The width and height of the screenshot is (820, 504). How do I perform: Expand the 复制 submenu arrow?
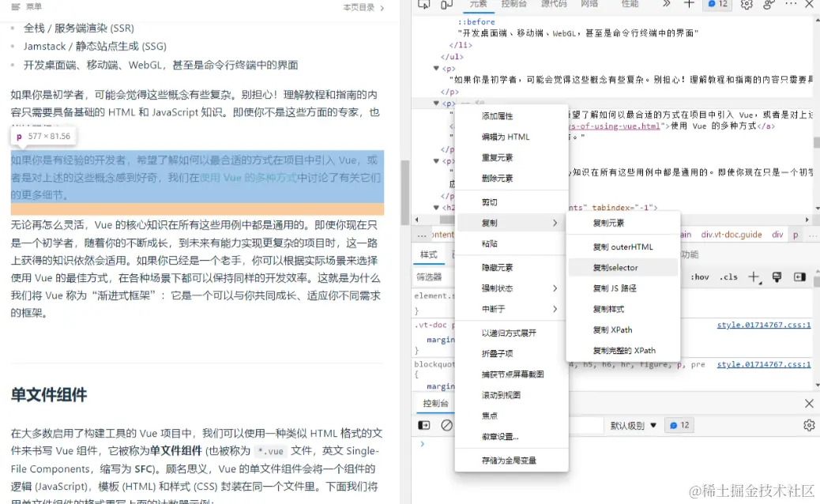tap(555, 223)
